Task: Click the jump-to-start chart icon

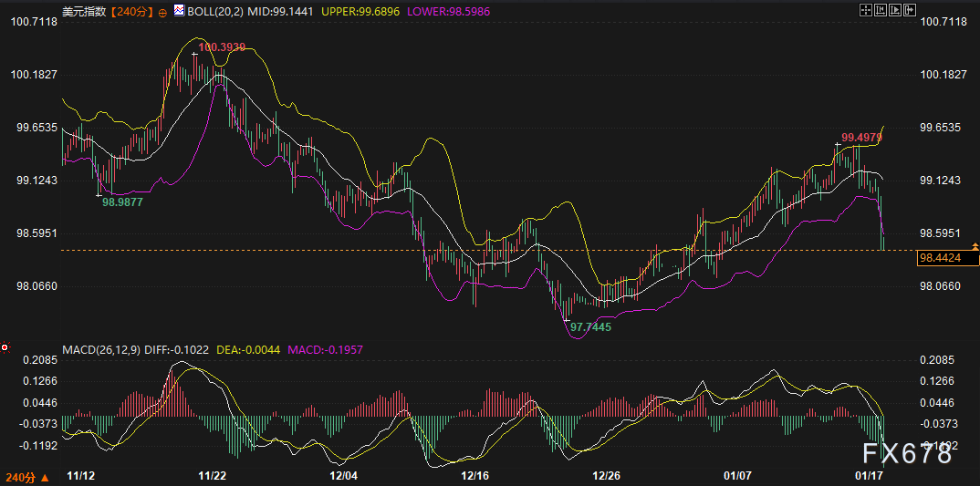Action: [881, 10]
